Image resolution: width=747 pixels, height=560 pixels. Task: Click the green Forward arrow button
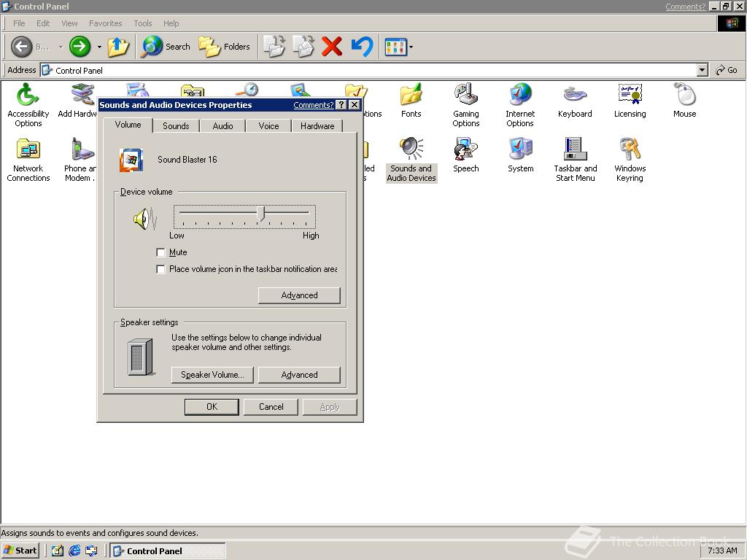[x=80, y=47]
